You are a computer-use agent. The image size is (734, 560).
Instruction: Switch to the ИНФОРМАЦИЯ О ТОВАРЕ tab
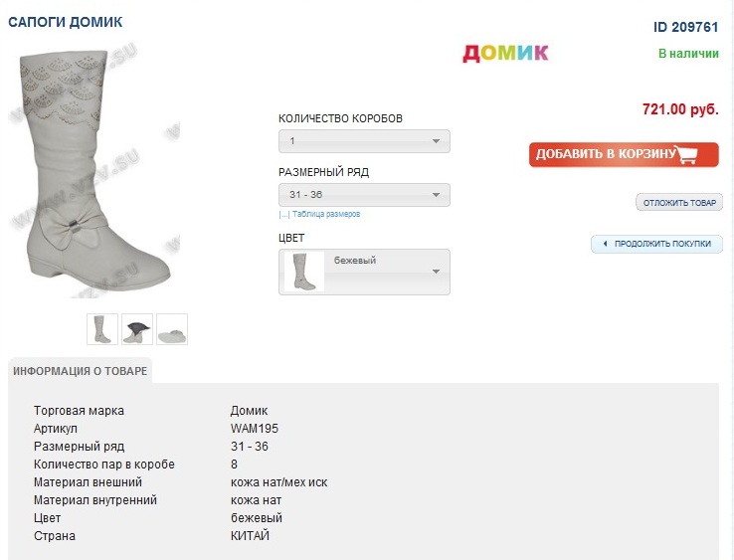pos(81,371)
